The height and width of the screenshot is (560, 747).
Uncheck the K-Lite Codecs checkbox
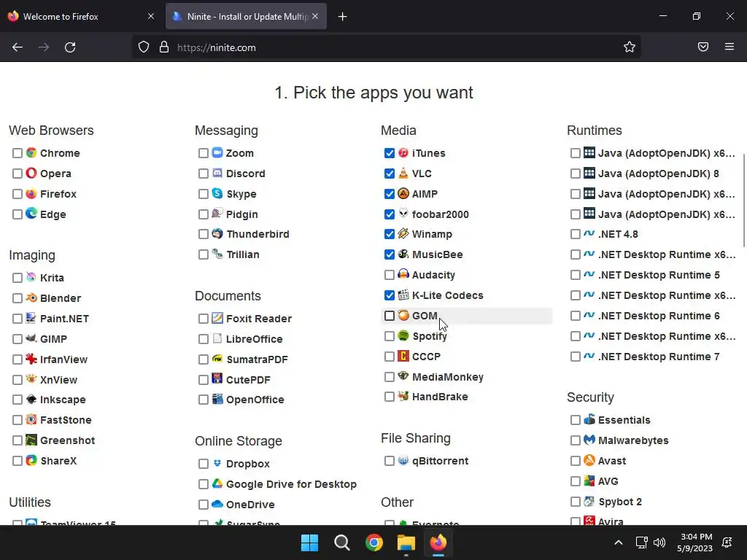[390, 295]
